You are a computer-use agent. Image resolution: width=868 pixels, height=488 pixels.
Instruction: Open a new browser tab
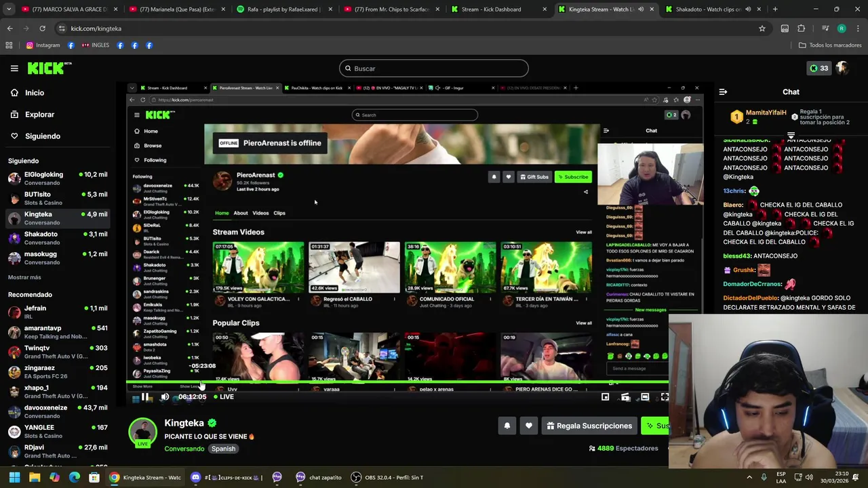tap(775, 9)
